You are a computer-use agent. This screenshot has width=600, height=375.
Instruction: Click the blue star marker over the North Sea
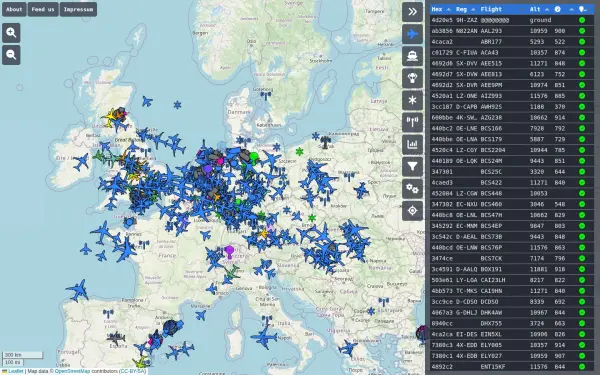[177, 105]
